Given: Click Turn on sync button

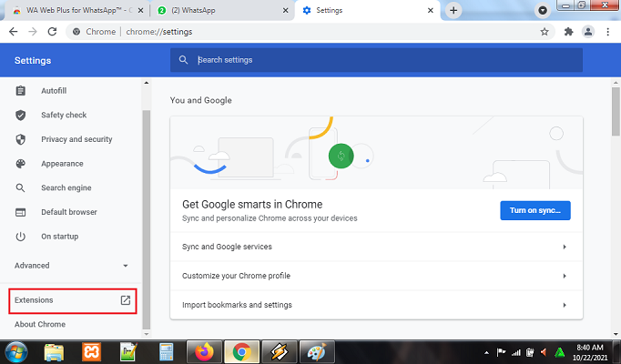Looking at the screenshot, I should (x=535, y=210).
